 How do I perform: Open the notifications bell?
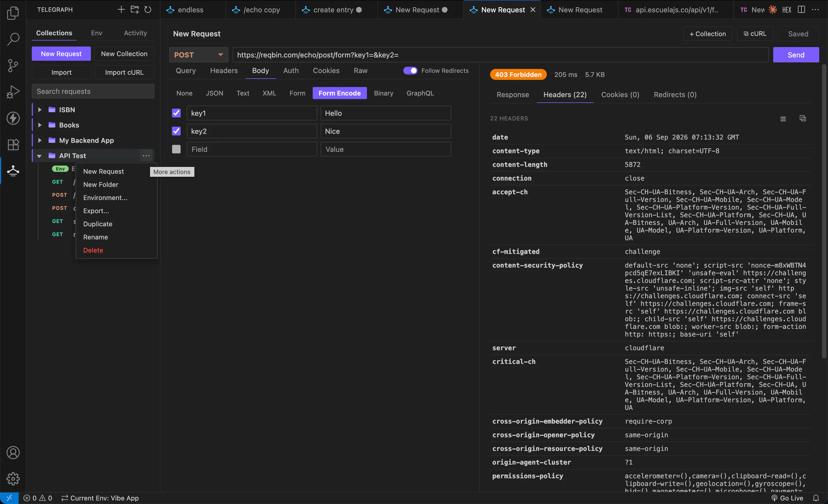coord(816,498)
